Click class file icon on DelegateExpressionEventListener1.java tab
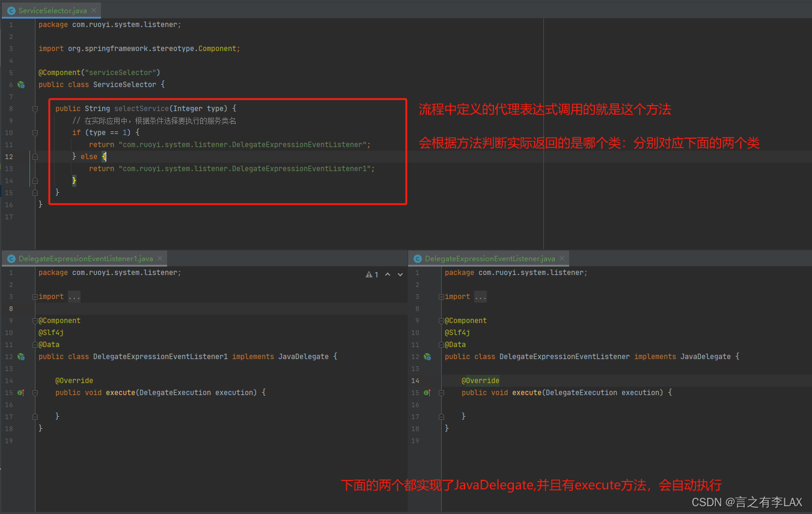The width and height of the screenshot is (812, 514). coord(11,259)
